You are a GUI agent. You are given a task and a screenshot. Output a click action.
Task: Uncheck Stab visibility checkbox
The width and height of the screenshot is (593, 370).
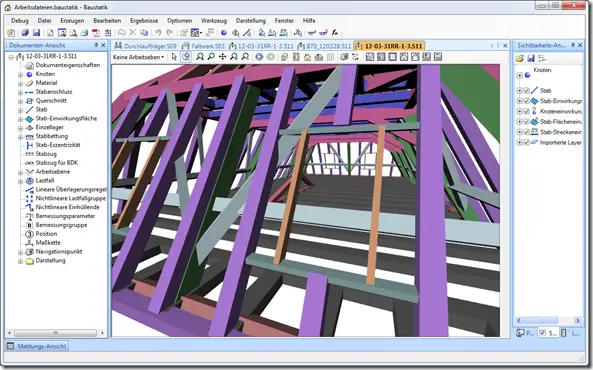(x=526, y=90)
